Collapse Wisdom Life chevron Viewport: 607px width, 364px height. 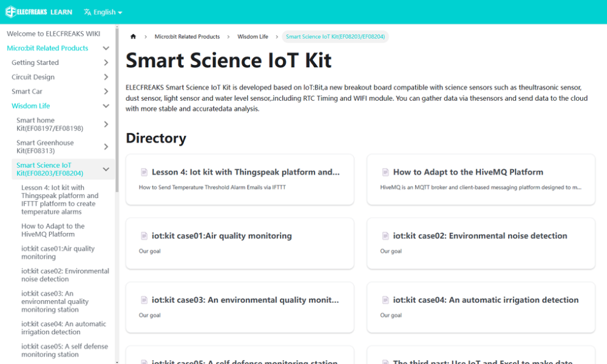(x=106, y=106)
